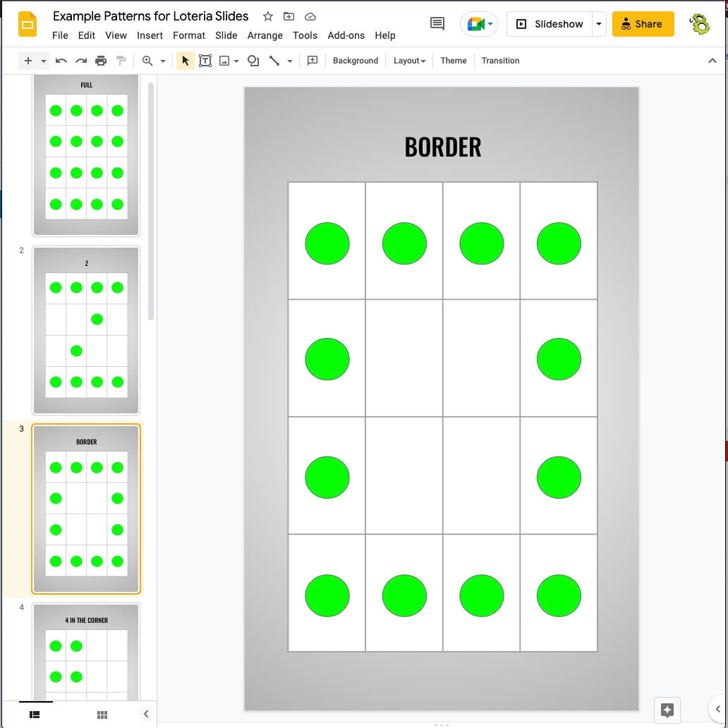Screen dimensions: 728x728
Task: Click the Paint format icon
Action: pyautogui.click(x=121, y=61)
